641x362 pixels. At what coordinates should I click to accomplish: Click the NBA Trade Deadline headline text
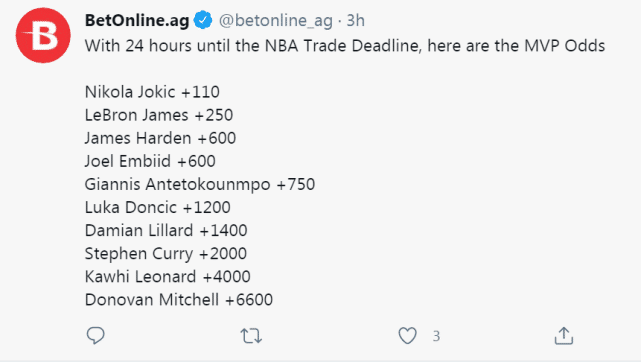click(x=343, y=46)
